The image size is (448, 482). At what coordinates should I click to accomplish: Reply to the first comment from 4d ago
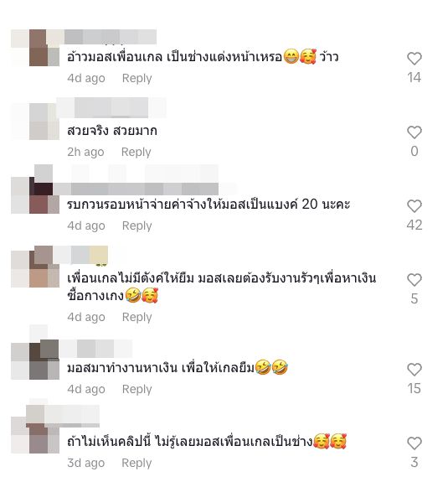click(x=137, y=78)
